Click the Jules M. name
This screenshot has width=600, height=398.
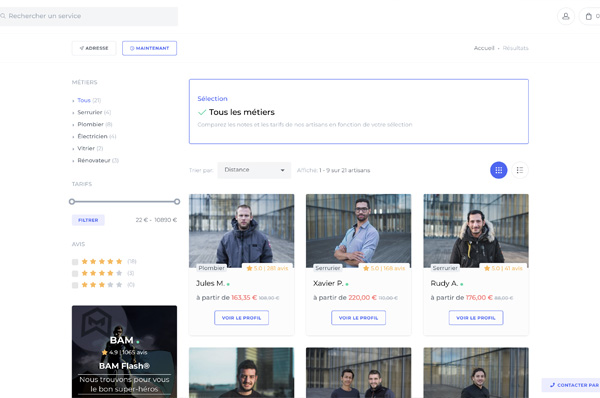210,284
